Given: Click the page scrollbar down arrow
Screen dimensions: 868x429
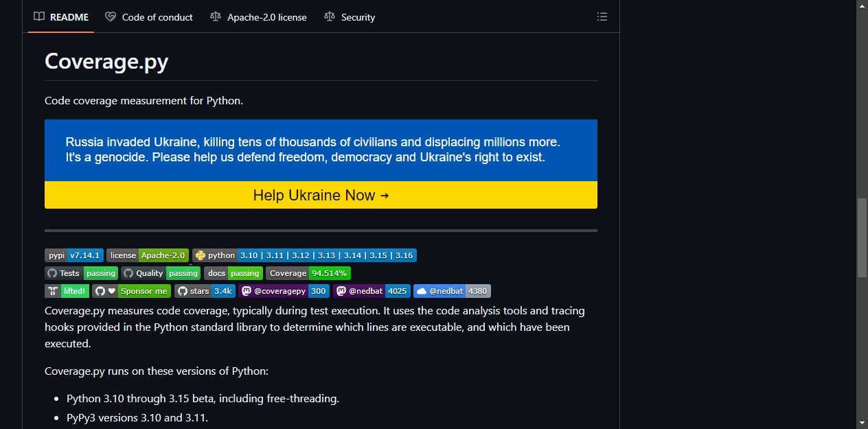Looking at the screenshot, I should (x=862, y=423).
